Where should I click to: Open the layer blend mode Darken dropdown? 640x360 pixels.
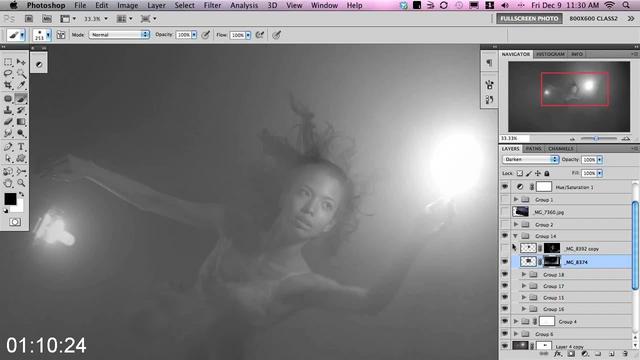(x=530, y=160)
